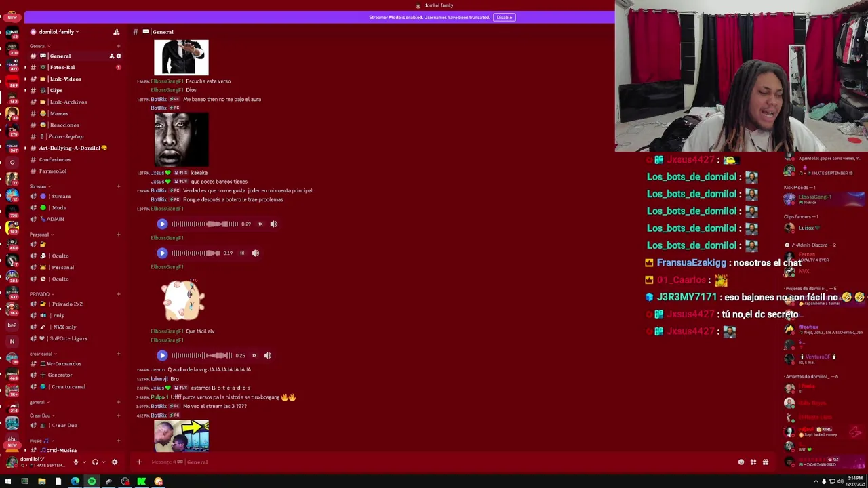Image resolution: width=868 pixels, height=488 pixels.
Task: Play the 0:19 voice message
Action: click(x=162, y=253)
